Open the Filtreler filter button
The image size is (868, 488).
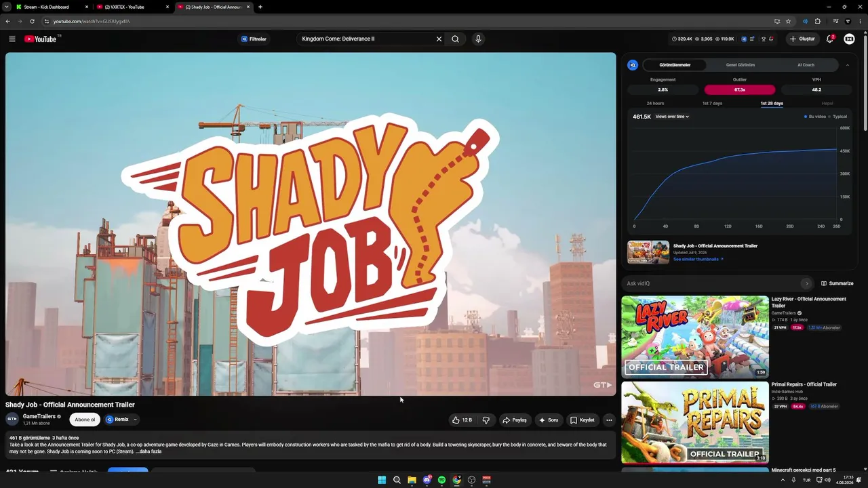[254, 39]
